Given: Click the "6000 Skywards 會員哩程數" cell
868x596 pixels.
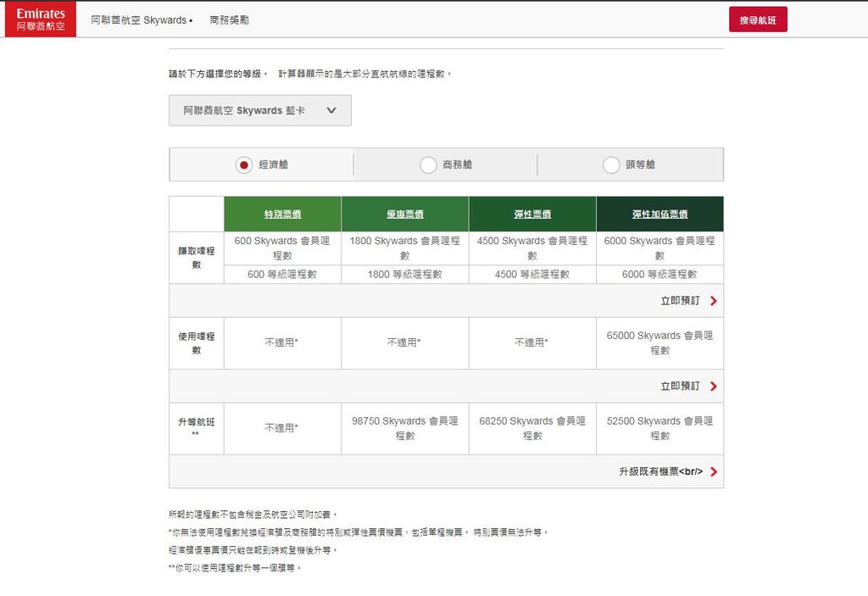Looking at the screenshot, I should [659, 248].
